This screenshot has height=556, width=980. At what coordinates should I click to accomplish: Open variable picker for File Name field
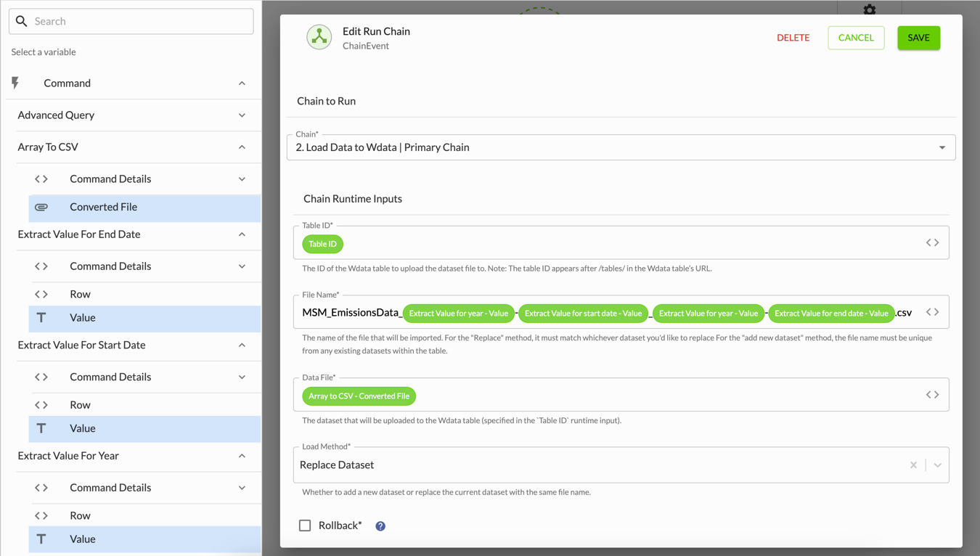click(x=932, y=312)
